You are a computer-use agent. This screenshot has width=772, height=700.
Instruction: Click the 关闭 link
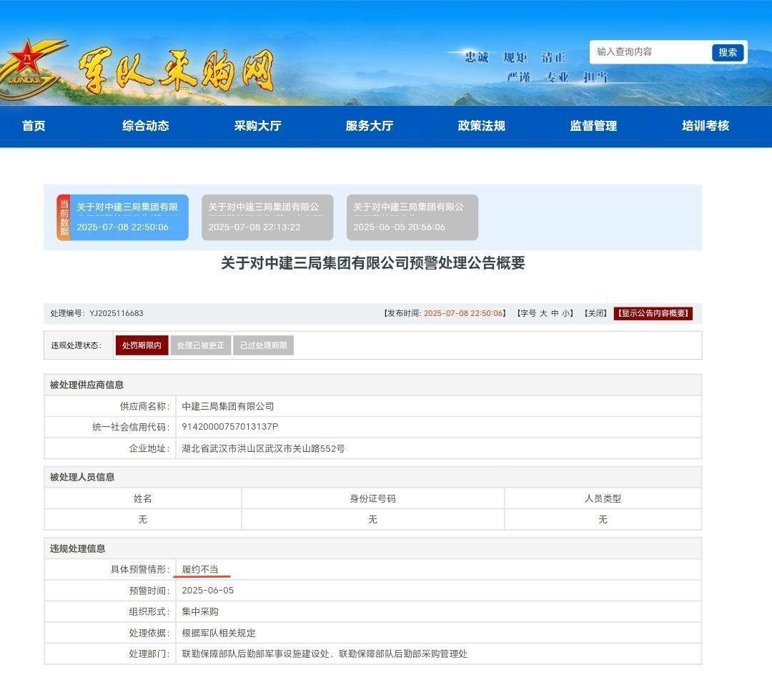click(595, 313)
